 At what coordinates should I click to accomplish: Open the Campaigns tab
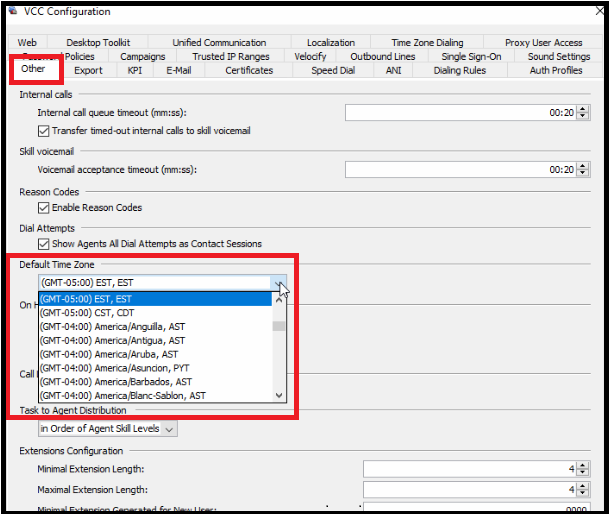[142, 56]
